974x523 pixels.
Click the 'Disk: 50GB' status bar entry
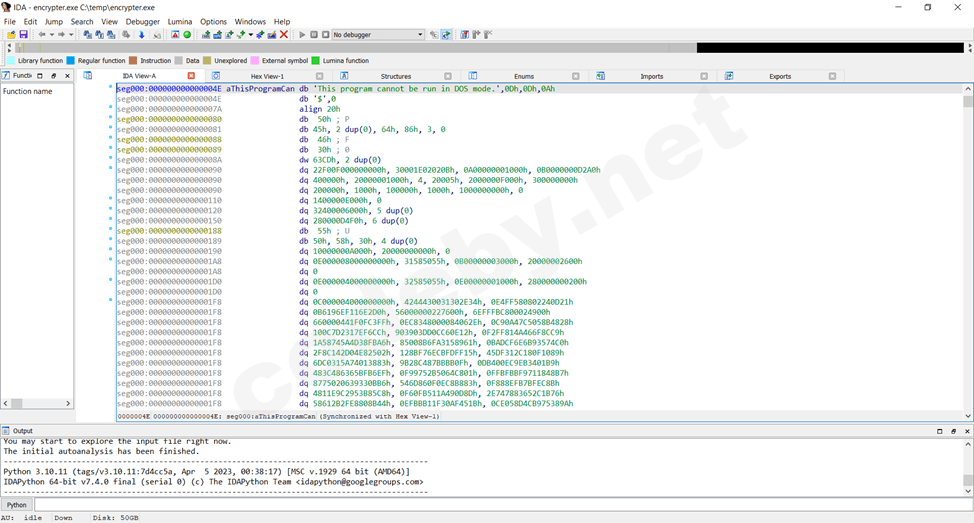pos(116,517)
